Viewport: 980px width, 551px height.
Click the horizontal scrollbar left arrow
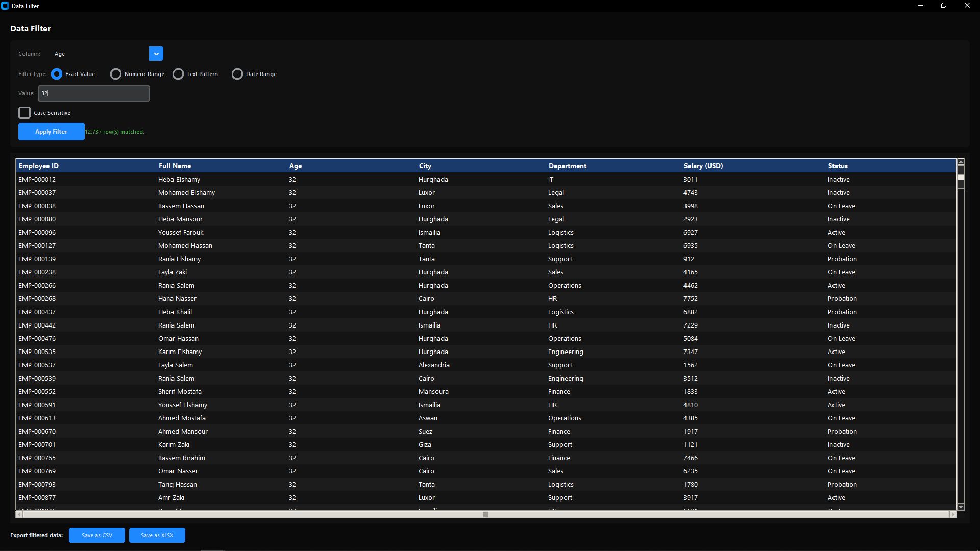19,514
